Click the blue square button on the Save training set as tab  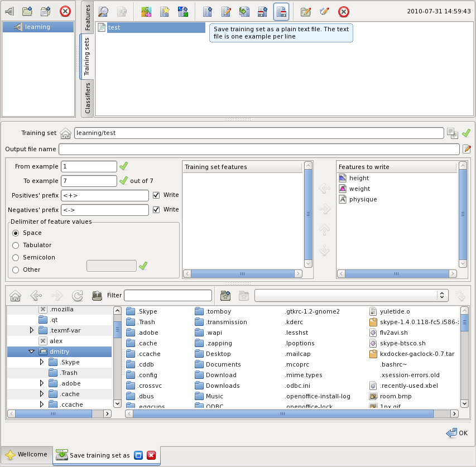[138, 455]
